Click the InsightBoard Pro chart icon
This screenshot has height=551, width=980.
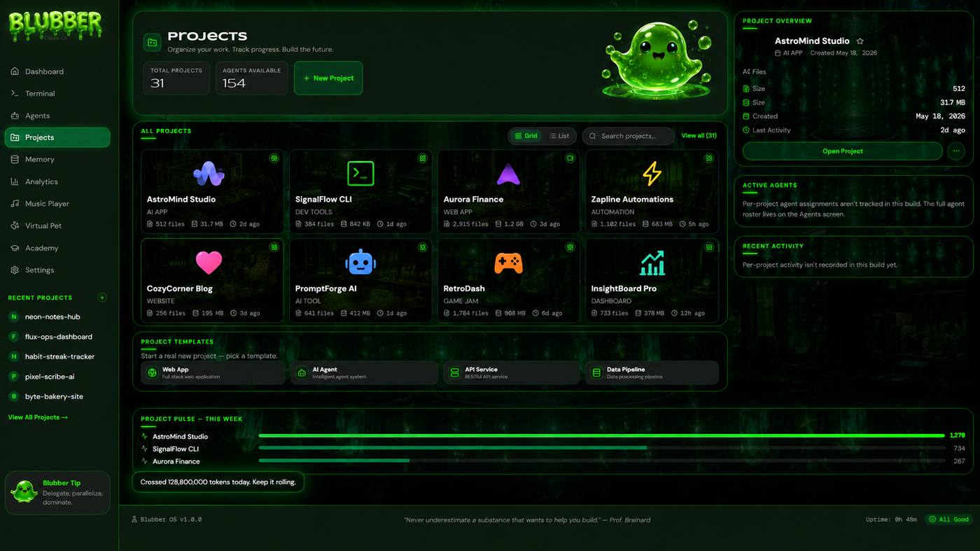click(x=652, y=263)
